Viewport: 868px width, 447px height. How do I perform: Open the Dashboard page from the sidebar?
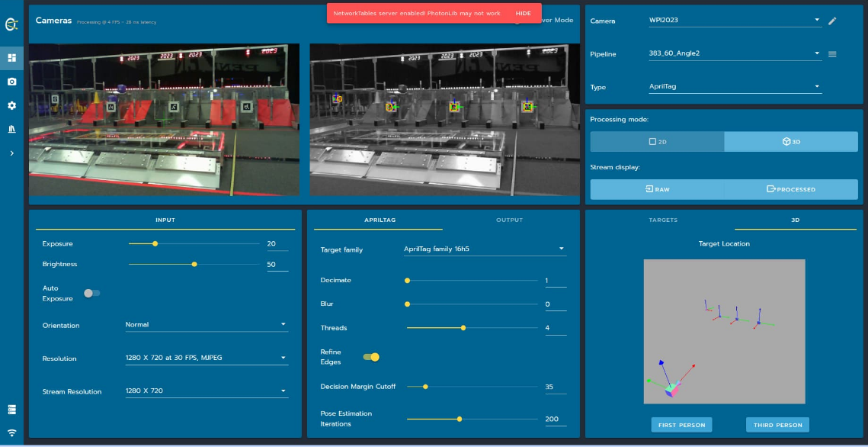click(x=11, y=57)
